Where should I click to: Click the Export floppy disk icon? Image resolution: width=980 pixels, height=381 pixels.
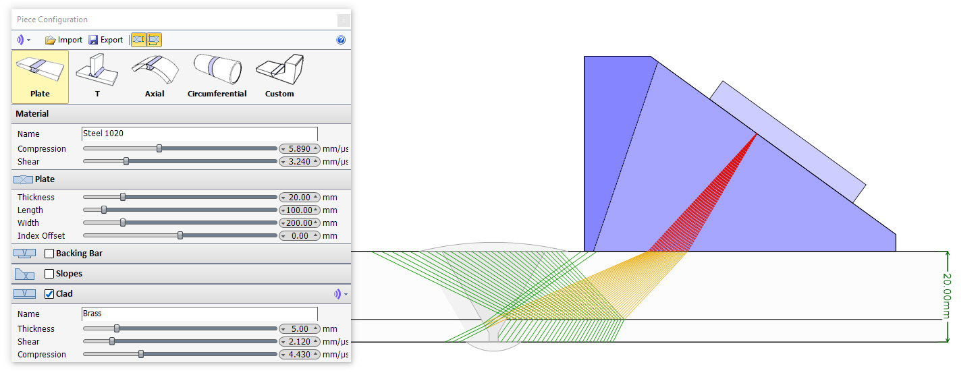tap(93, 40)
